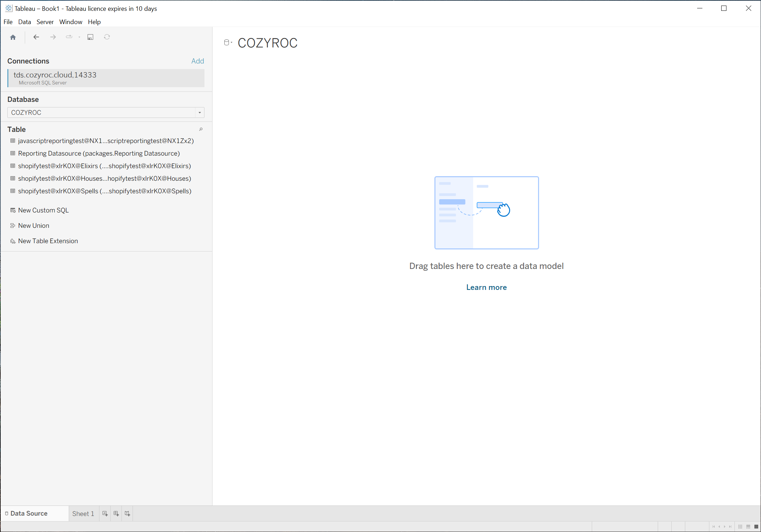Viewport: 761px width, 532px height.
Task: Add a new dashboard tab icon
Action: click(x=116, y=514)
